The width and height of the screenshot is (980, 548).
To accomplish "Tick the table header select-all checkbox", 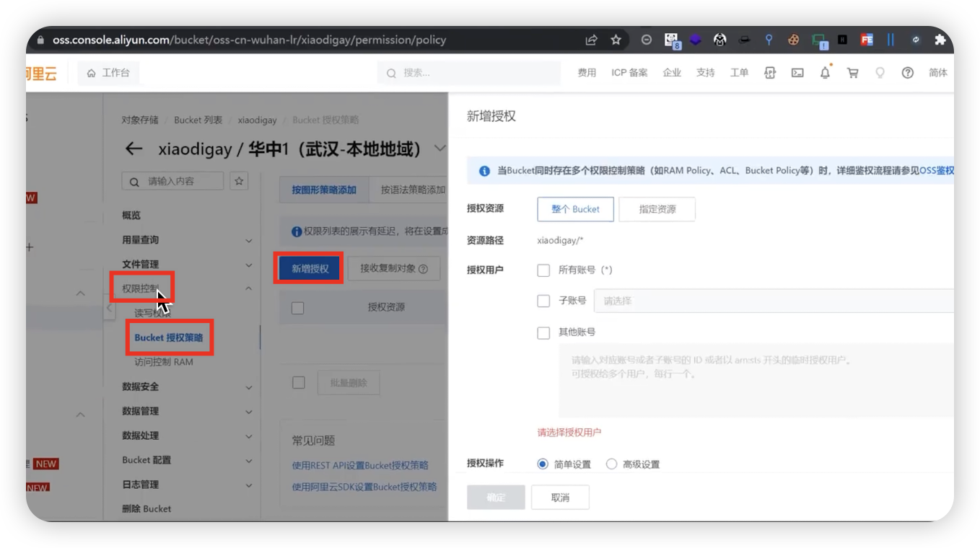I will click(297, 308).
